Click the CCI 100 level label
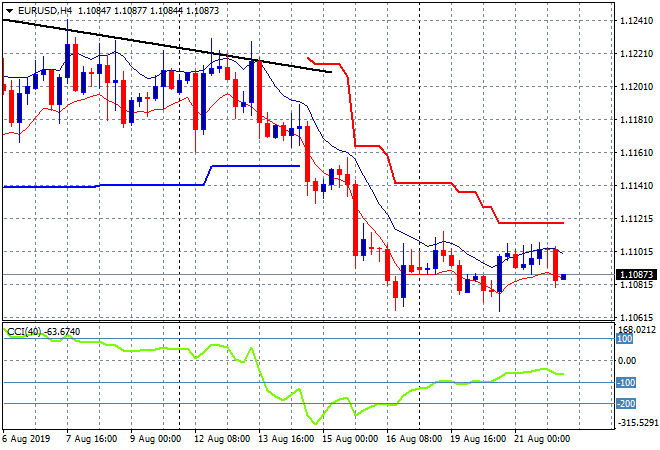Screen dimensions: 660x450 pos(625,339)
